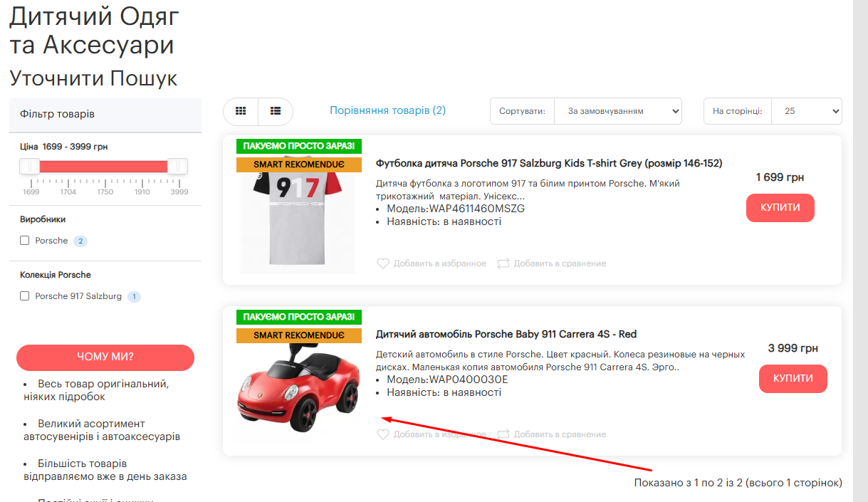Click compare arrows icon for Baby 911 Carrera
This screenshot has height=502, width=868.
503,434
